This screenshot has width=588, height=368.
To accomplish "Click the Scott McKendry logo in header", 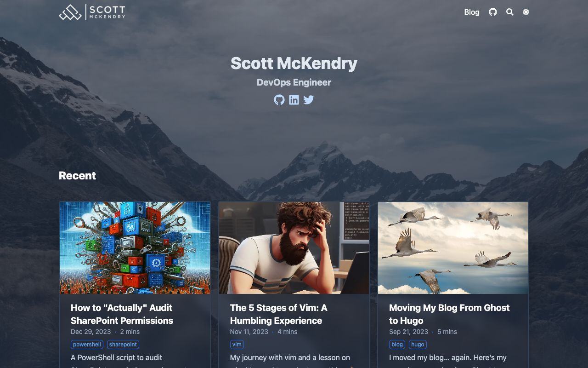I will pos(92,12).
